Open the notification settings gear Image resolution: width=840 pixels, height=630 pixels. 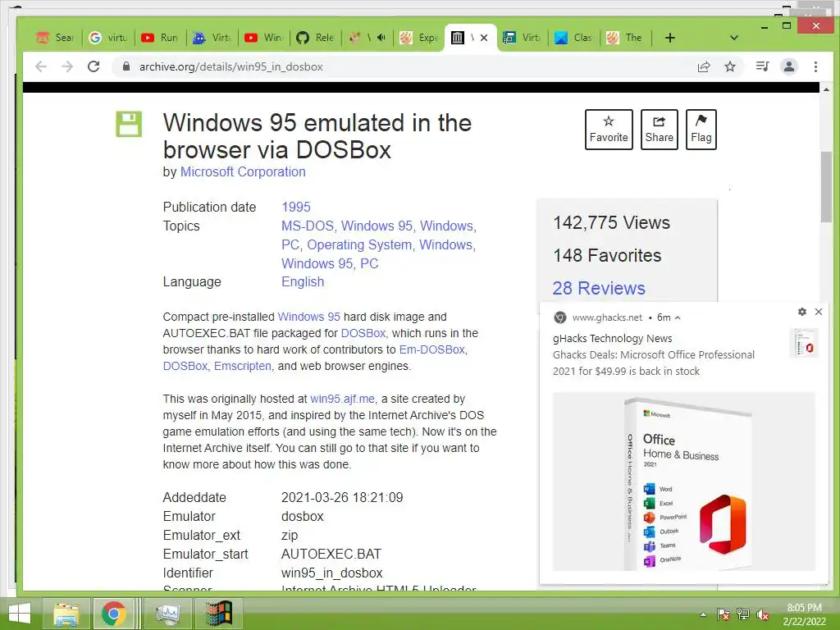coord(802,312)
